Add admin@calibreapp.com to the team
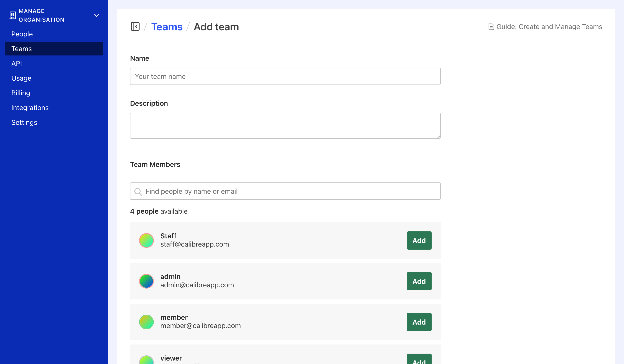Image resolution: width=624 pixels, height=364 pixels. 419,281
